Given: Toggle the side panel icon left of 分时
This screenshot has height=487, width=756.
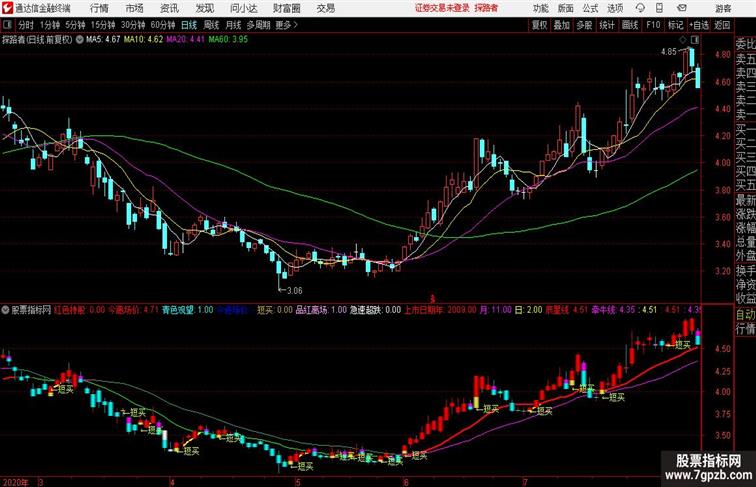Looking at the screenshot, I should pyautogui.click(x=7, y=25).
